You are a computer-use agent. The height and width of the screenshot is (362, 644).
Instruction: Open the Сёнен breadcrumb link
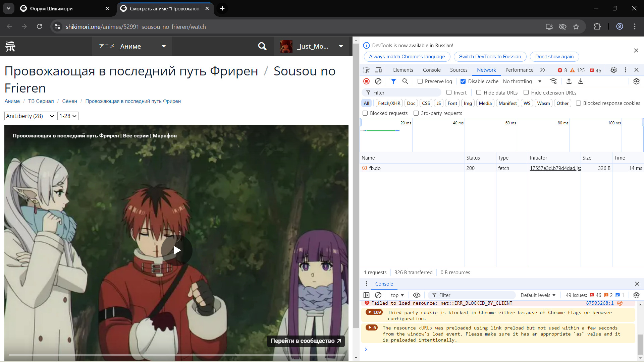69,101
